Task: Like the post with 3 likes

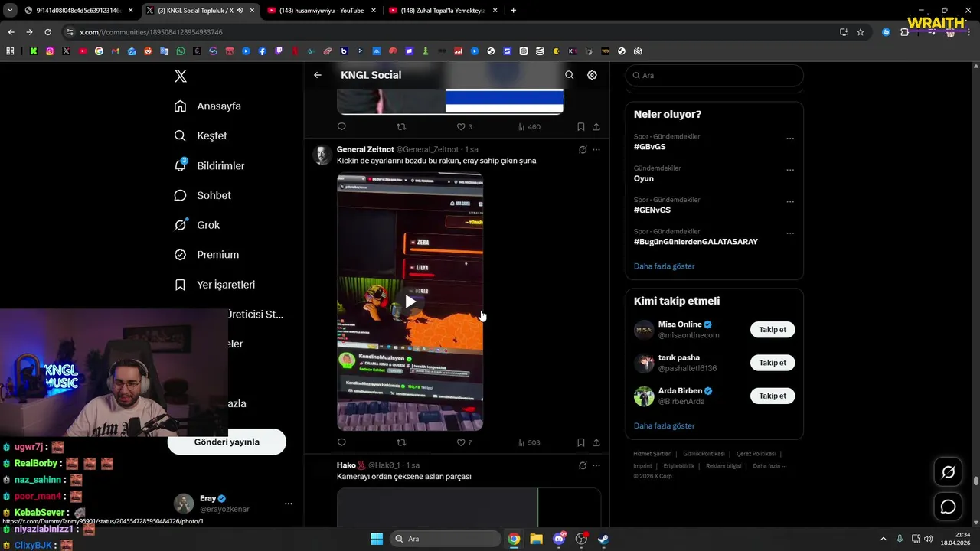Action: (464, 127)
